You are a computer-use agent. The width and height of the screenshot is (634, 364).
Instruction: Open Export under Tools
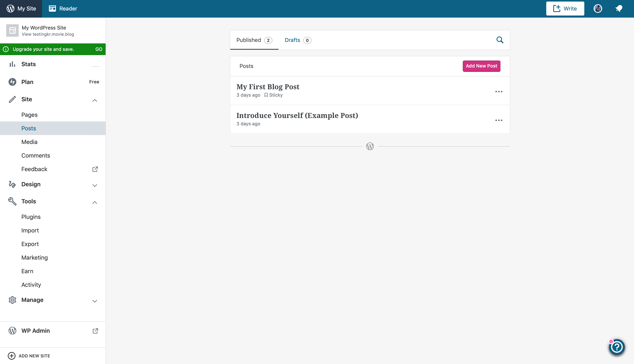53,244
